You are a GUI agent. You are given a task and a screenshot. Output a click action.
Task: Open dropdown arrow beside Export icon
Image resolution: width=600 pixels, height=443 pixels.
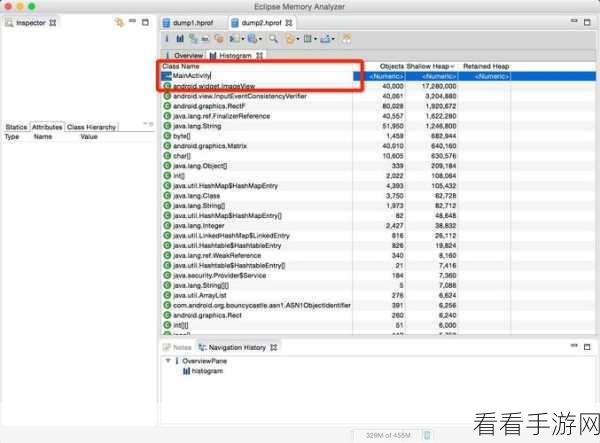click(x=333, y=39)
